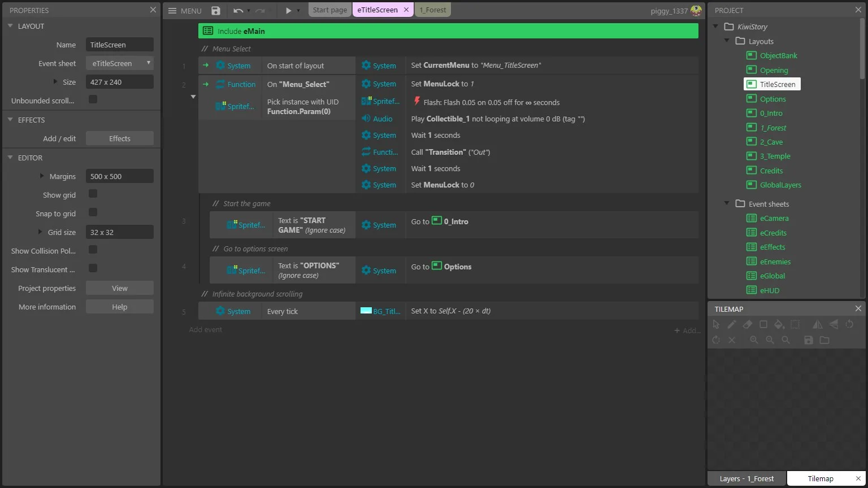
Task: Select the Tilemap dotted region select tool
Action: [795, 324]
